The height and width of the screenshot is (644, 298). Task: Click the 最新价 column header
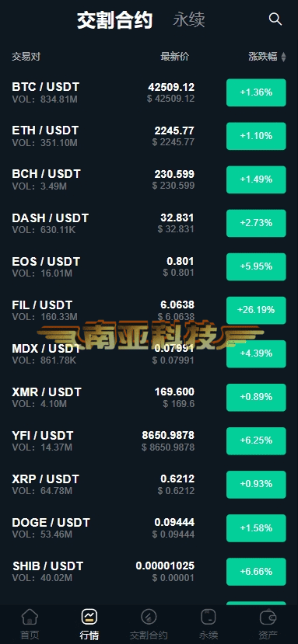(175, 57)
